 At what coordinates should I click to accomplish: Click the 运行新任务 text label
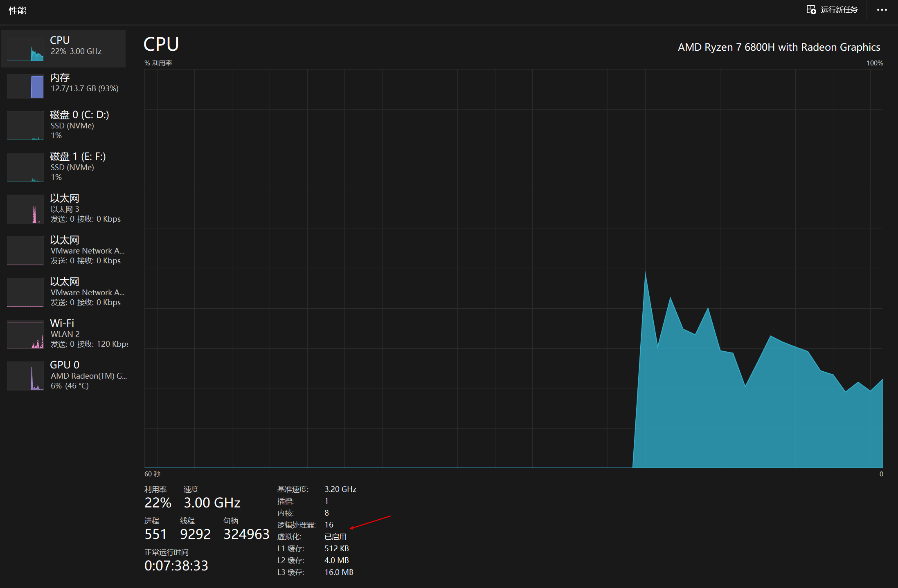pos(839,10)
